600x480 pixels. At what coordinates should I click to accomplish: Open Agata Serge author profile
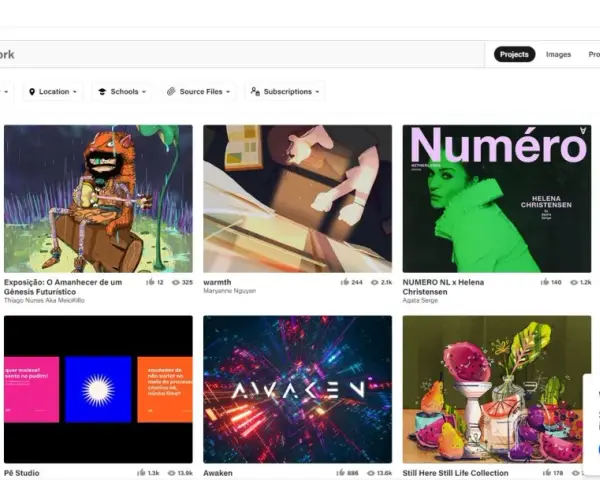click(420, 300)
